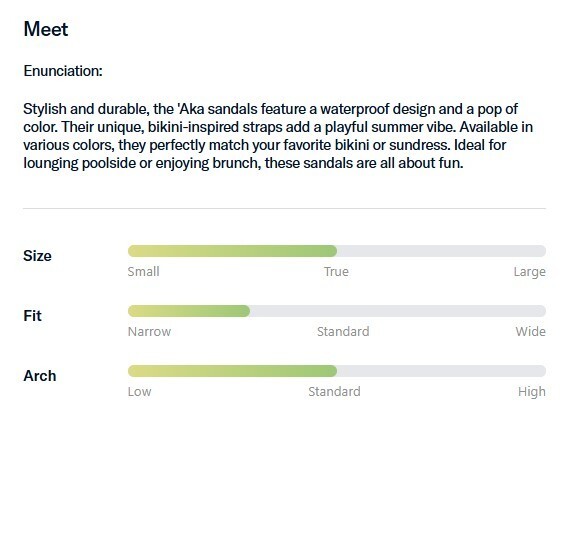Image resolution: width=571 pixels, height=560 pixels.
Task: Click the Fit width indicator bar
Action: [x=337, y=311]
